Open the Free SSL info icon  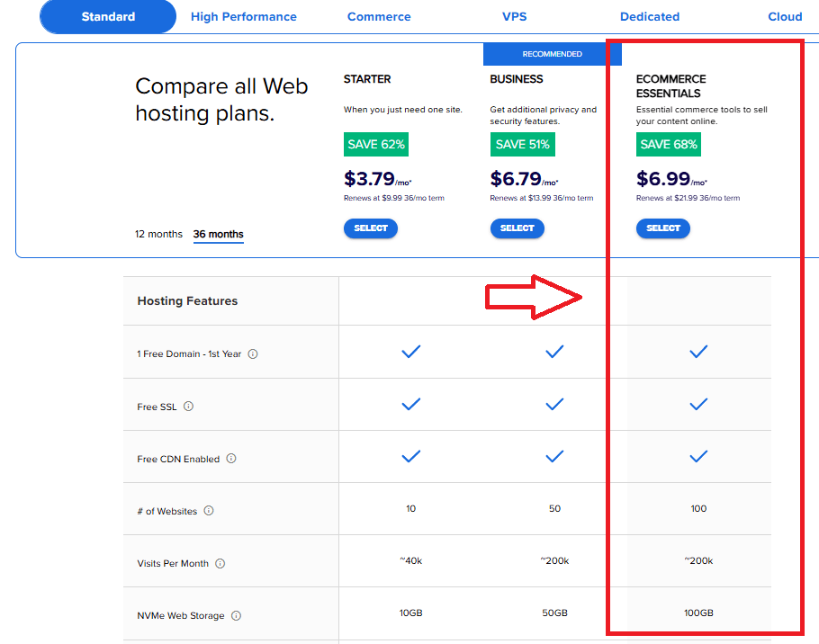click(188, 405)
